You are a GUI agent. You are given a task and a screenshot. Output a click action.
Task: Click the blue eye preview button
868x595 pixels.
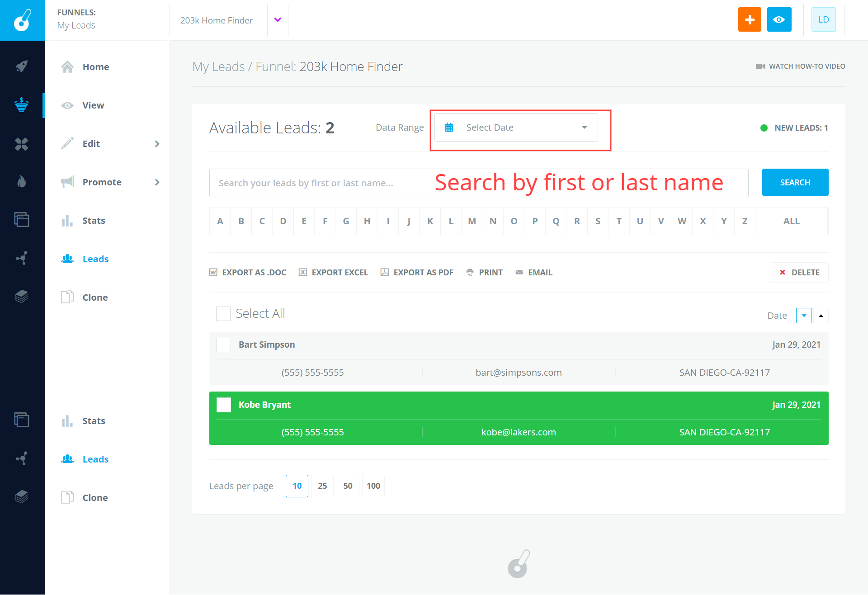tap(779, 19)
